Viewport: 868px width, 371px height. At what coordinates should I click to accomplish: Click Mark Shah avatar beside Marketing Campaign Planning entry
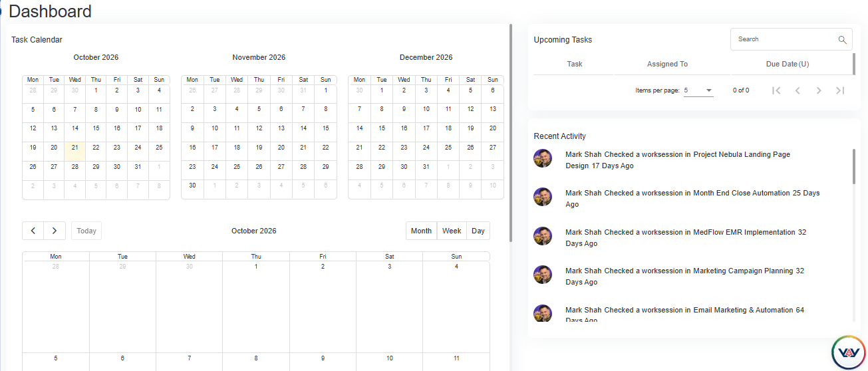tap(543, 275)
